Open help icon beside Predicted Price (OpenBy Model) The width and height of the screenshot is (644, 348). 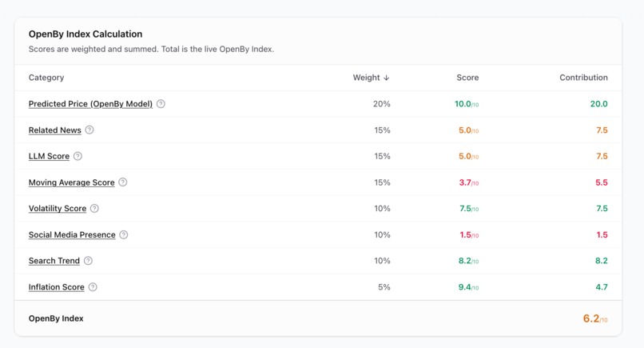pos(161,104)
